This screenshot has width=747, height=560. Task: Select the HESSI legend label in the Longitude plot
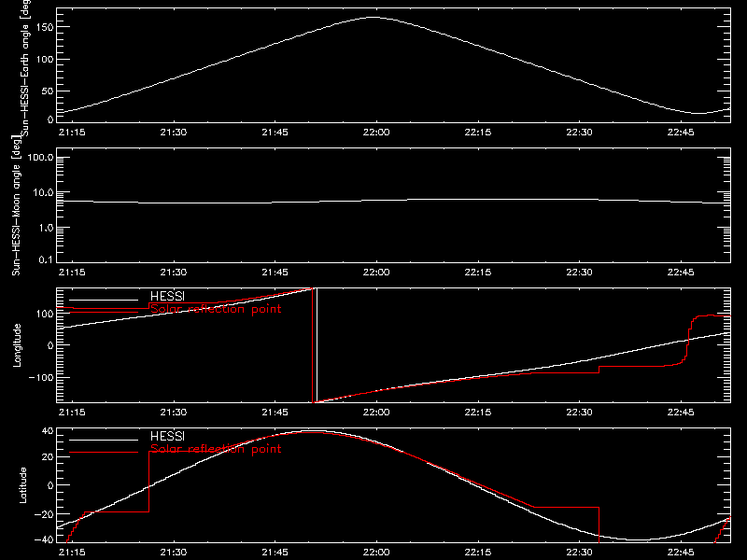tap(167, 296)
